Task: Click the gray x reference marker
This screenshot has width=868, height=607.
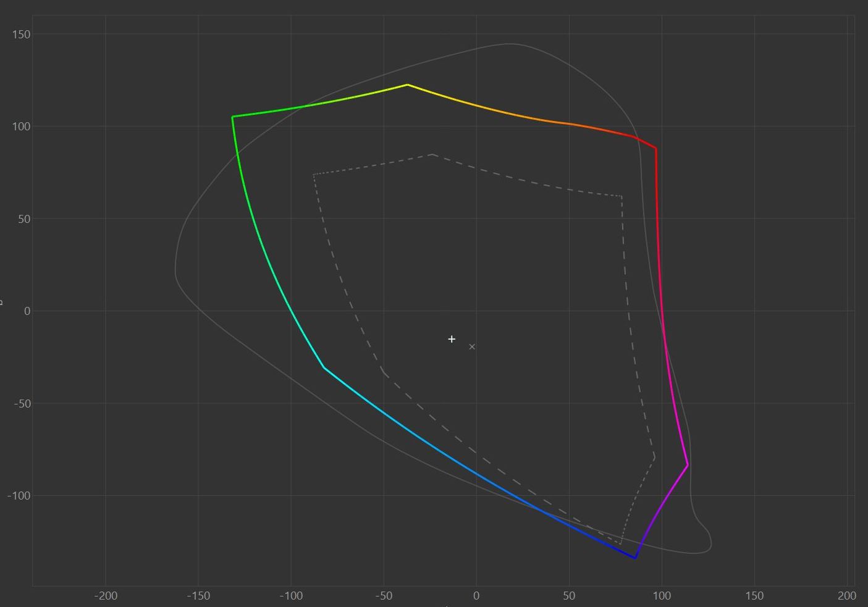Action: tap(472, 346)
